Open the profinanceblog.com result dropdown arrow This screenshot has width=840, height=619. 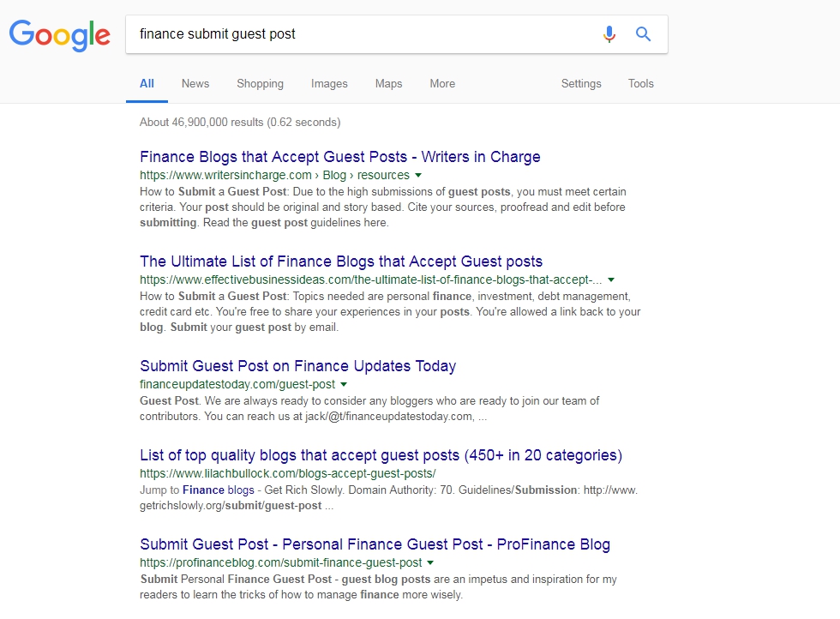tap(430, 562)
